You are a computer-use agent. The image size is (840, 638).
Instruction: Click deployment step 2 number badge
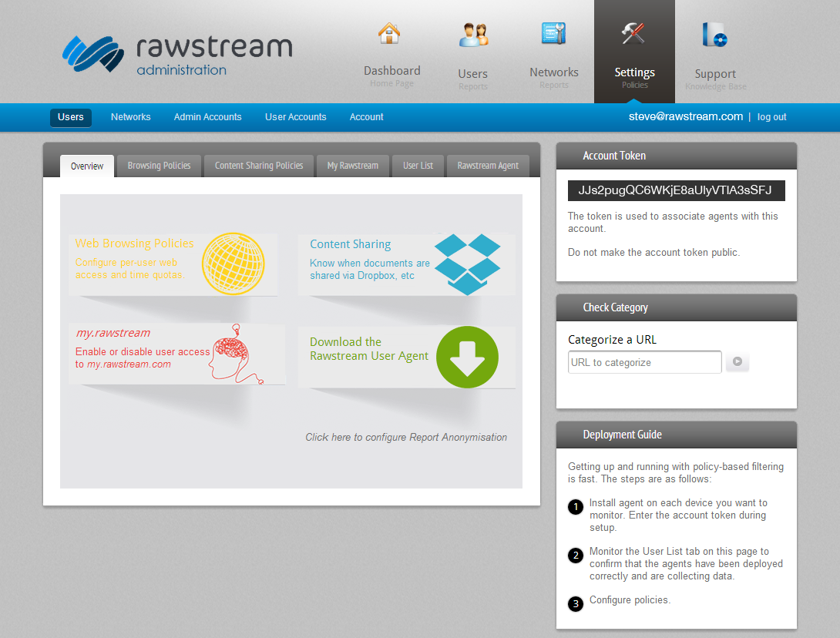coord(576,556)
